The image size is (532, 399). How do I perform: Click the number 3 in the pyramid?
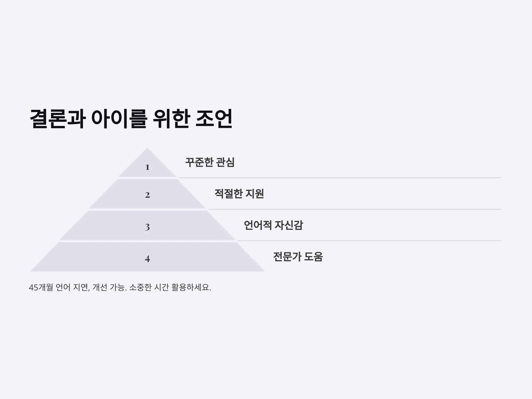pyautogui.click(x=147, y=227)
